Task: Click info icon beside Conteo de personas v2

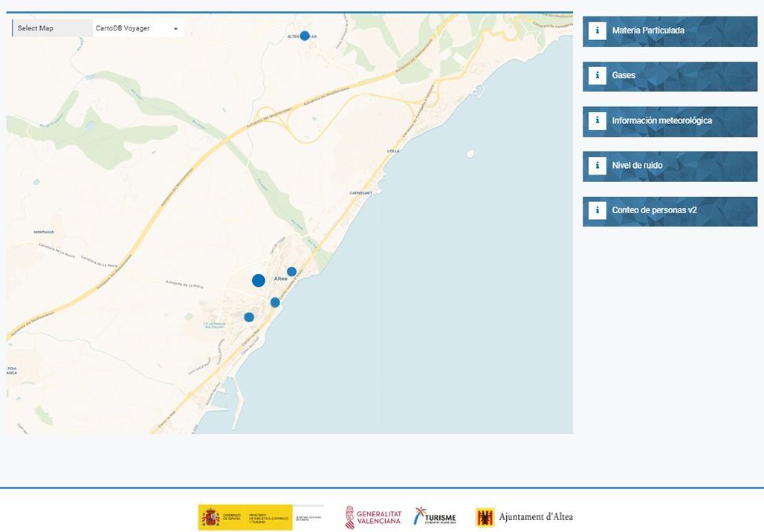Action: (x=597, y=210)
